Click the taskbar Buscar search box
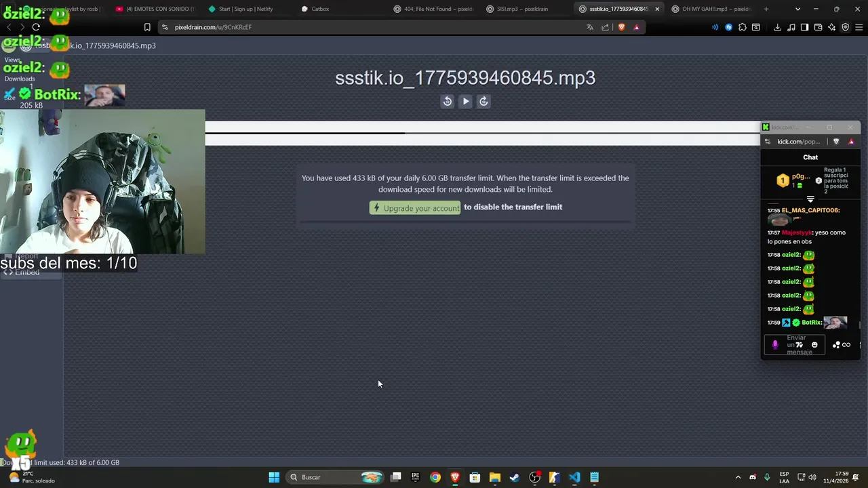The height and width of the screenshot is (488, 868). 336,477
